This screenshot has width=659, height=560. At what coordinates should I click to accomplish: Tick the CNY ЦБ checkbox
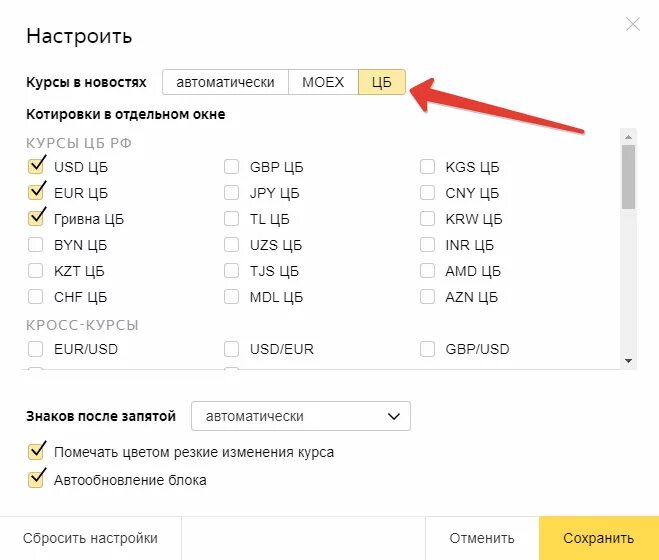(x=428, y=193)
